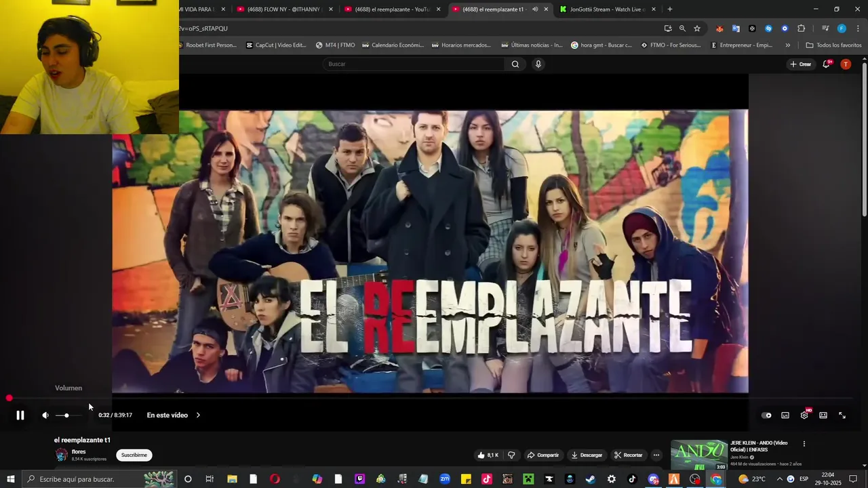The height and width of the screenshot is (488, 868).
Task: Open the CapCut | Video Edit... bookmark
Action: (x=275, y=45)
